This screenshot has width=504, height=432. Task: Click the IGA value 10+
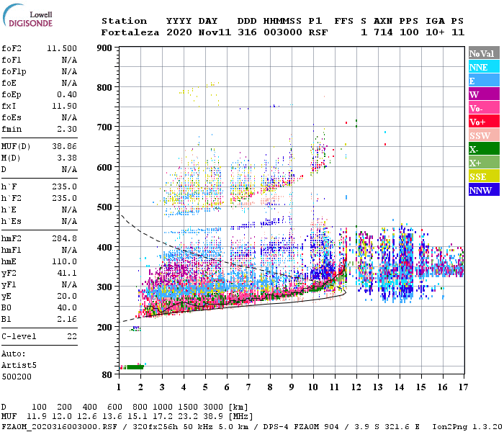(435, 32)
